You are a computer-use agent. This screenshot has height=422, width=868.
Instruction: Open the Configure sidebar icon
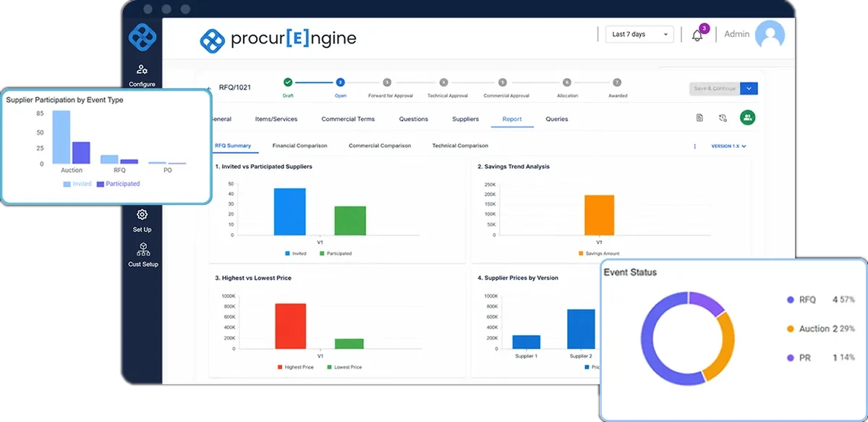pos(142,70)
